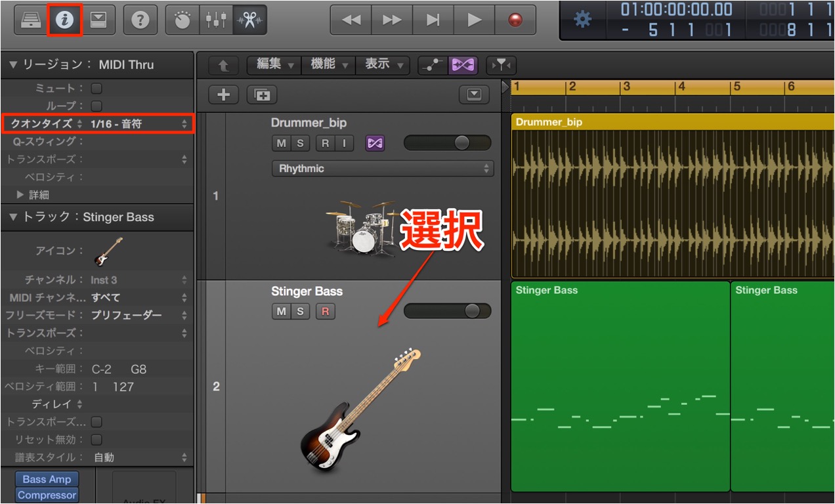Start playback with Play button
The height and width of the screenshot is (504, 835).
click(x=474, y=20)
